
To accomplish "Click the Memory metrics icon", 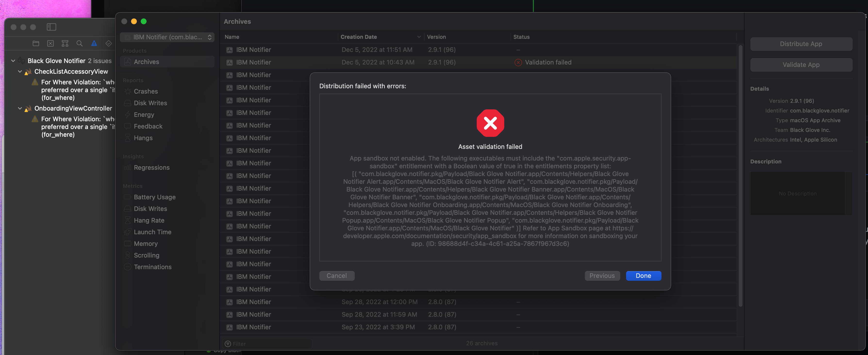I will point(127,243).
